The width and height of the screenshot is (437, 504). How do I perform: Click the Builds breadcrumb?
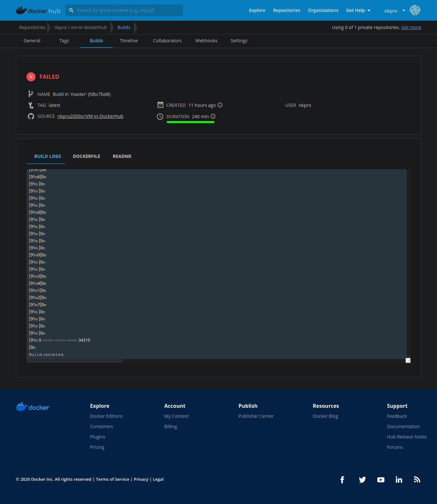pos(124,27)
